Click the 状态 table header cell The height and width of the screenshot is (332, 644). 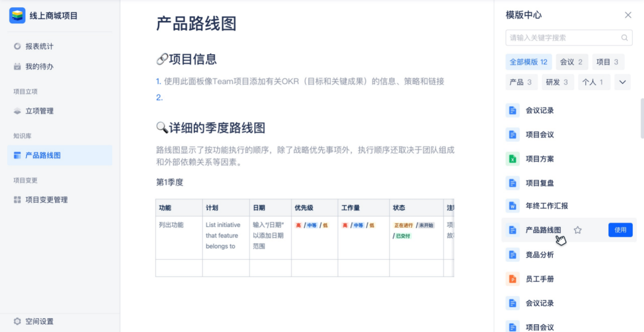click(x=416, y=207)
